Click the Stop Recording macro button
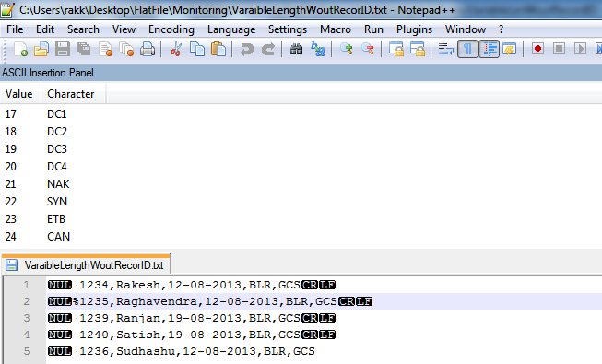Image resolution: width=602 pixels, height=364 pixels. 559,49
